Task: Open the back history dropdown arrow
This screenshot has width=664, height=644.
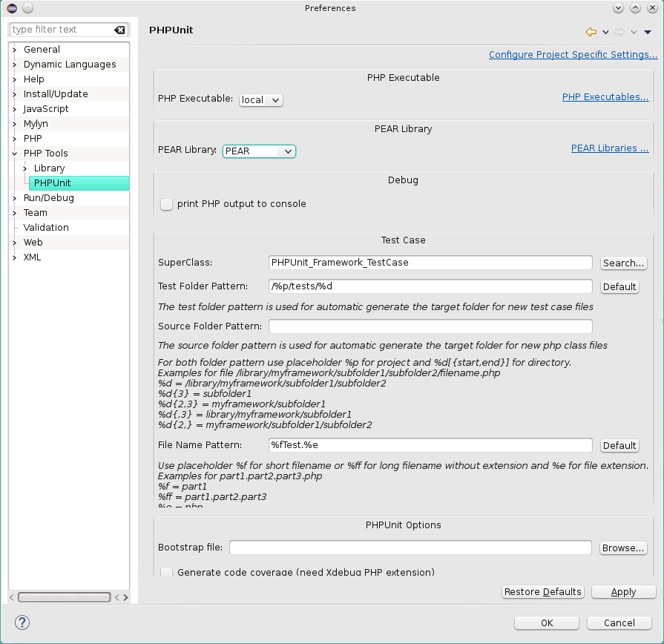Action: coord(605,32)
